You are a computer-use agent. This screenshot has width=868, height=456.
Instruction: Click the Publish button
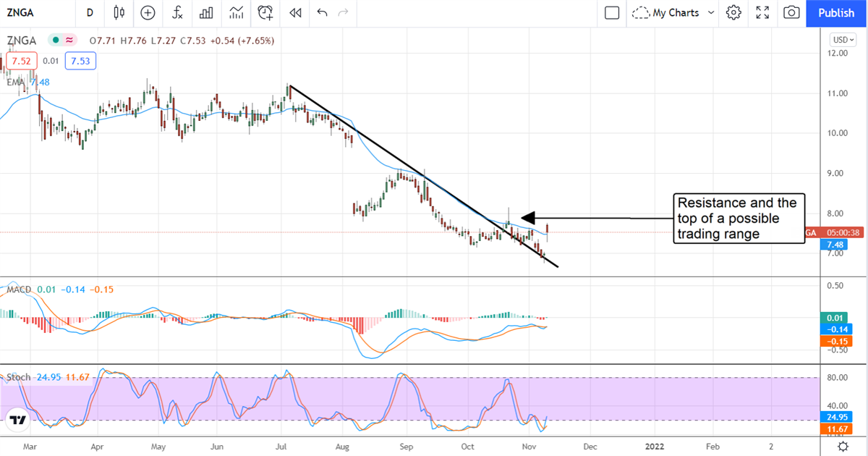click(836, 13)
